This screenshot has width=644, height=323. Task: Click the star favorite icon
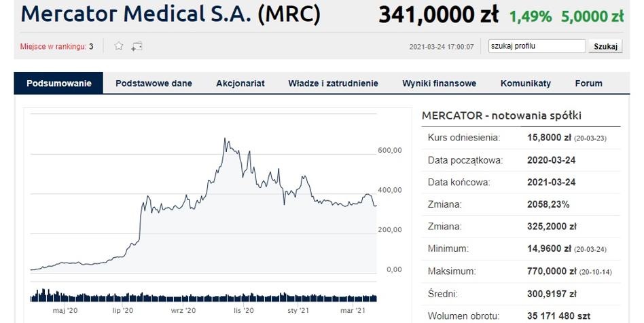[x=119, y=46]
